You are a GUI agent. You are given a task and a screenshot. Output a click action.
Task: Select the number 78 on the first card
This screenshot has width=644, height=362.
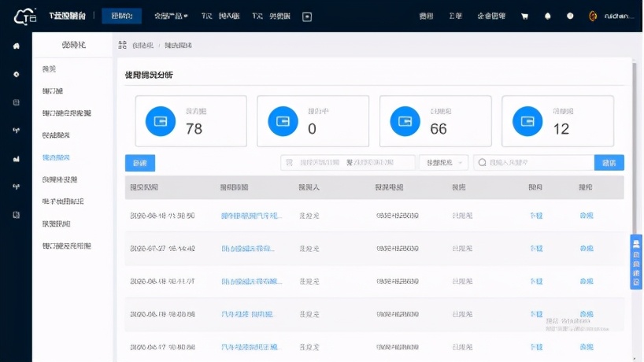click(x=194, y=129)
